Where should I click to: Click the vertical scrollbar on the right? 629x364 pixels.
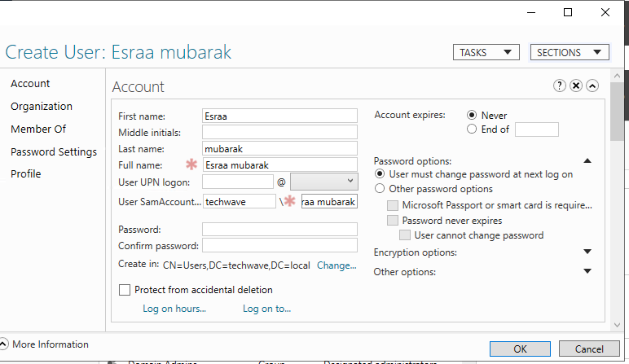click(618, 204)
